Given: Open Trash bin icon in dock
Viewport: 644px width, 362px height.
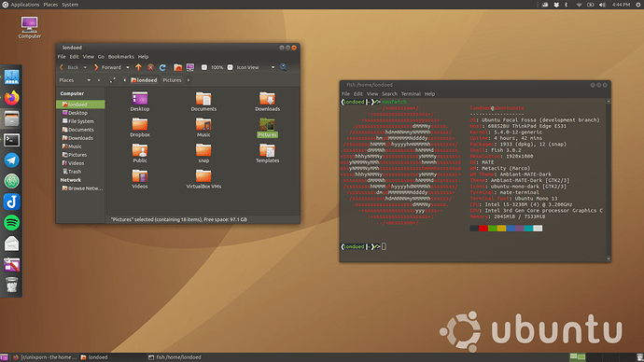Looking at the screenshot, I should [11, 285].
